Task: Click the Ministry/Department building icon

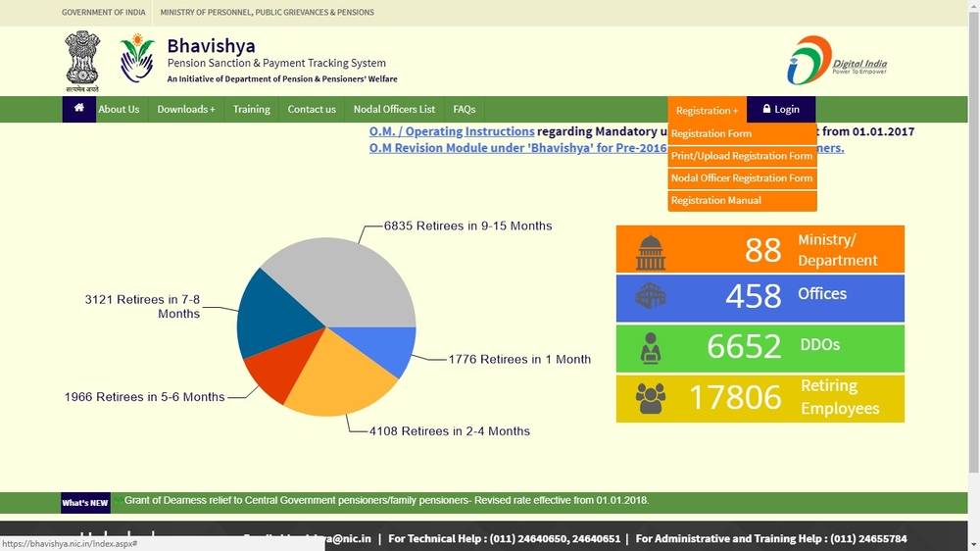Action: coord(651,252)
